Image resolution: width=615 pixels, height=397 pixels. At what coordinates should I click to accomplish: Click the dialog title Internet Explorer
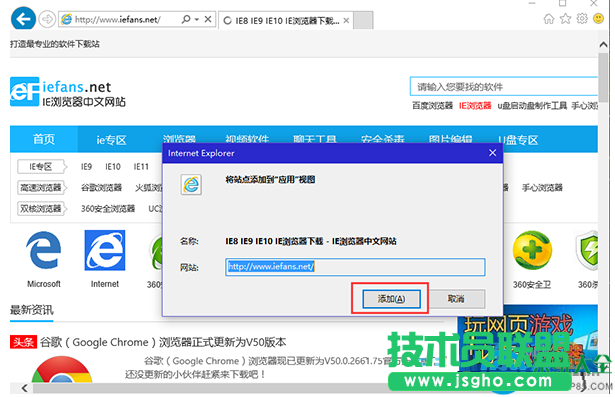point(201,153)
